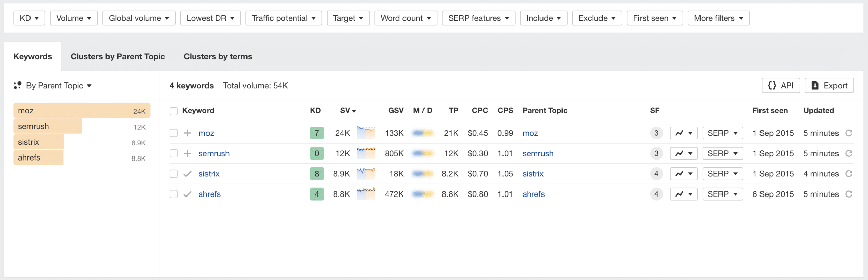Refresh the ahrefs row data

point(849,194)
